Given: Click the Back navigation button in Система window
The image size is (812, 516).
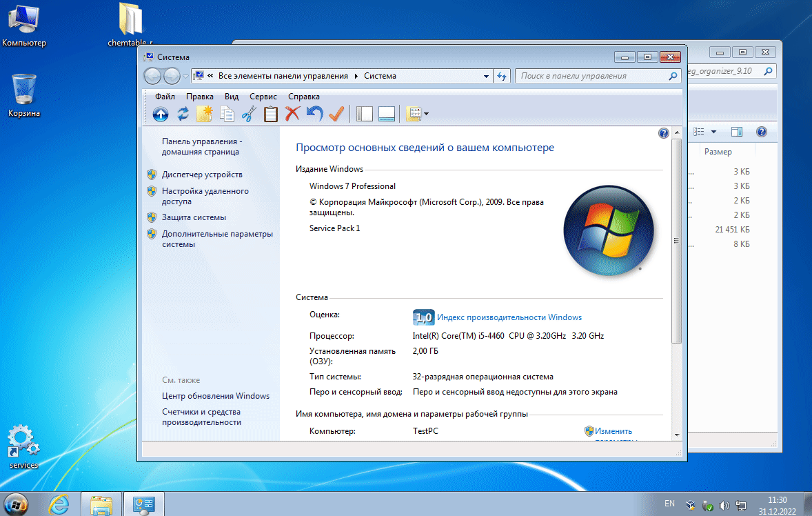Looking at the screenshot, I should pyautogui.click(x=153, y=76).
